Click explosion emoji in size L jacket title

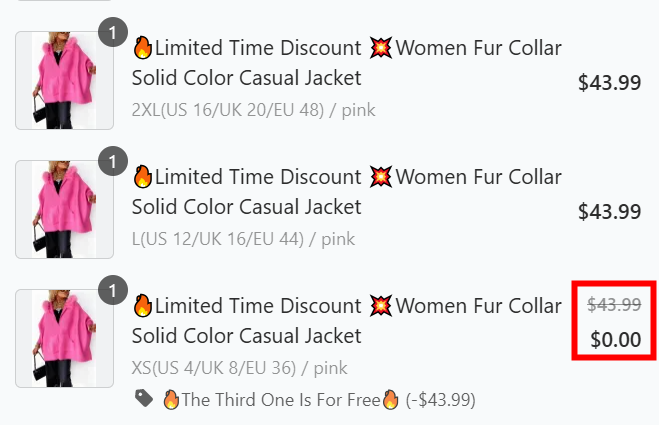pos(381,177)
